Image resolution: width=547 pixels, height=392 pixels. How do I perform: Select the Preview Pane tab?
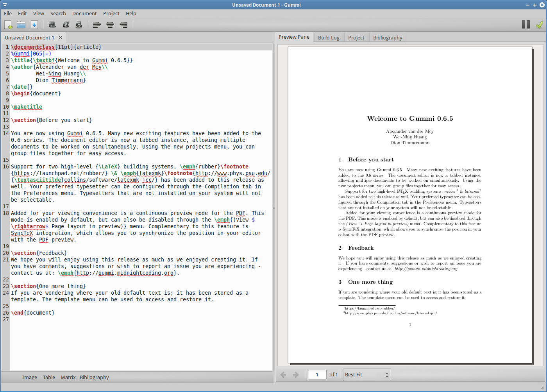tap(294, 37)
